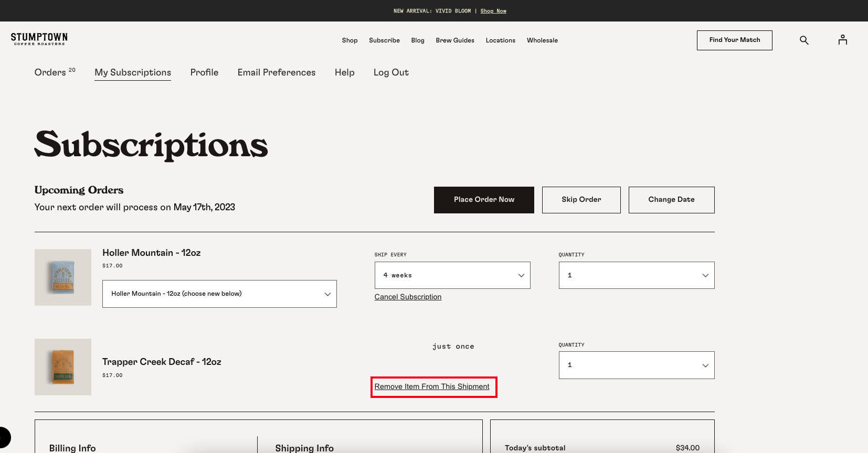The image size is (868, 453).
Task: Click the 'just once' label
Action: (453, 347)
